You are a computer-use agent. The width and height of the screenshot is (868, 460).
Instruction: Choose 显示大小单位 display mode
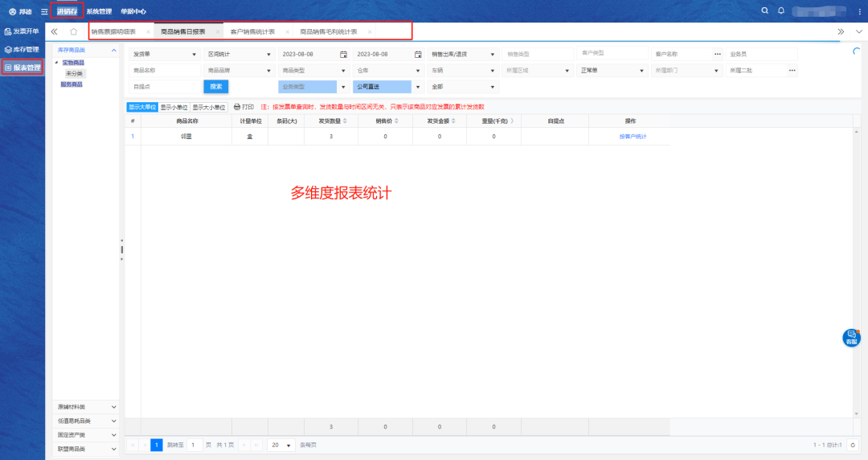(x=208, y=106)
